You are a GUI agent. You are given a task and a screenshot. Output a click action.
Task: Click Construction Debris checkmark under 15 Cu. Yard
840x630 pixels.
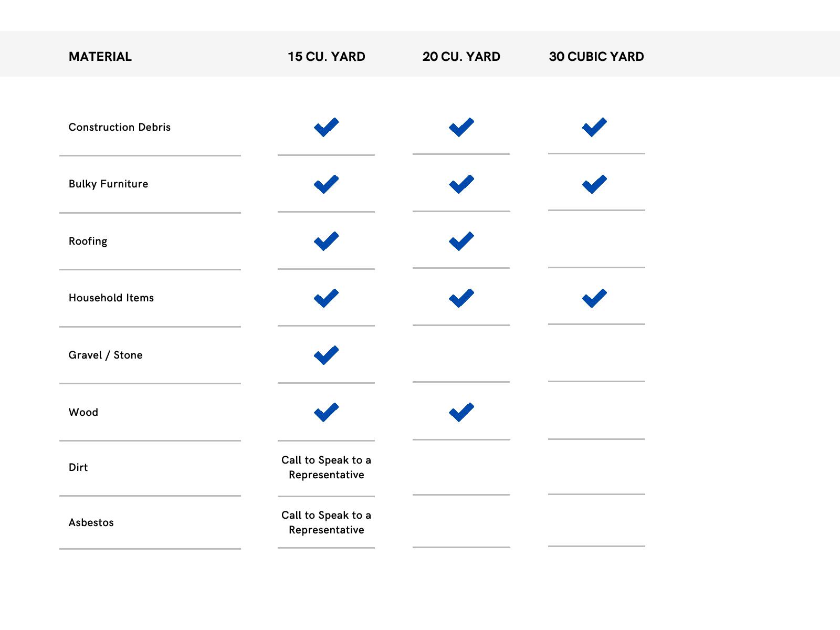coord(326,127)
